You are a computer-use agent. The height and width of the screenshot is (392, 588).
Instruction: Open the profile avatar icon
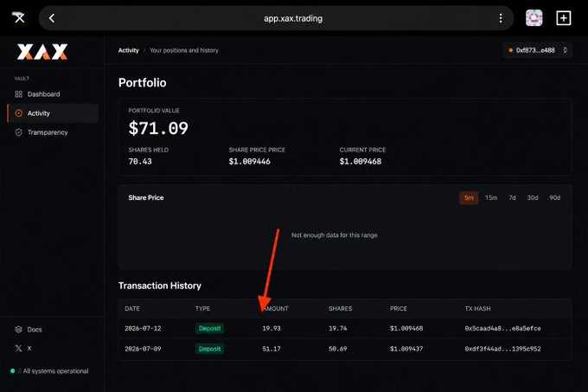[x=534, y=18]
